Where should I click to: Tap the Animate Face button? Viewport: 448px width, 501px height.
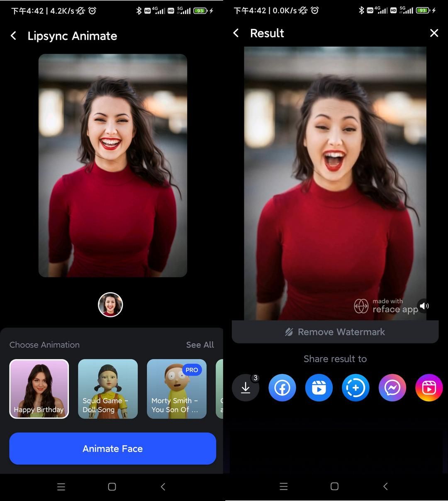click(112, 449)
